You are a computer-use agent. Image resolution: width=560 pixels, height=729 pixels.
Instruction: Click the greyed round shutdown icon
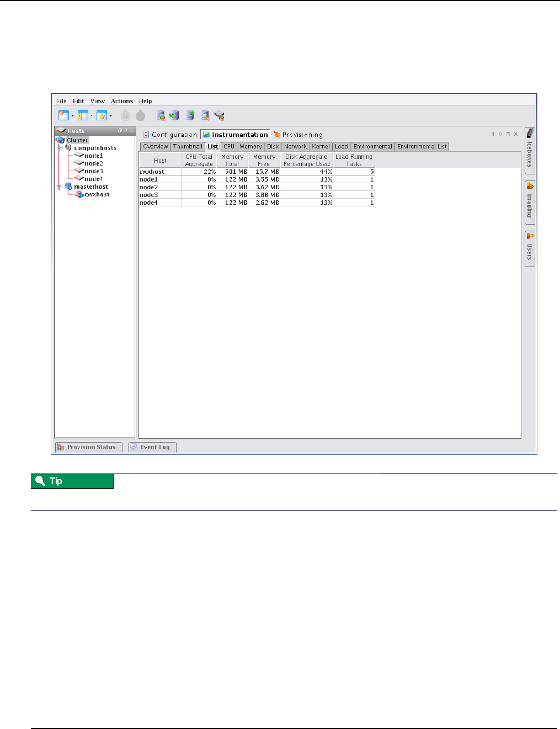click(x=141, y=115)
